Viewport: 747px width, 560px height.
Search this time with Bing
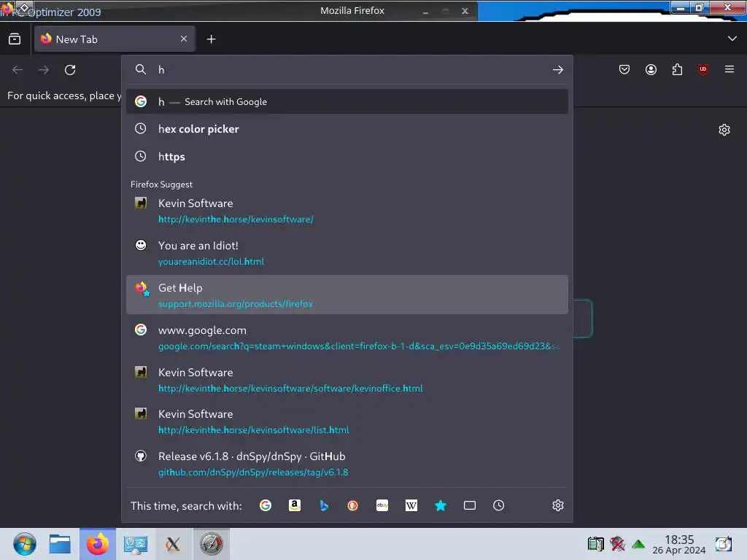point(324,505)
